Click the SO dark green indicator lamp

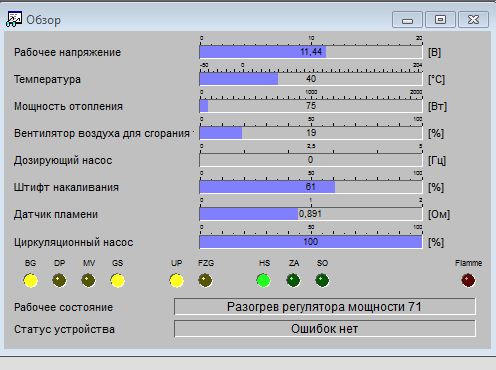pyautogui.click(x=322, y=281)
